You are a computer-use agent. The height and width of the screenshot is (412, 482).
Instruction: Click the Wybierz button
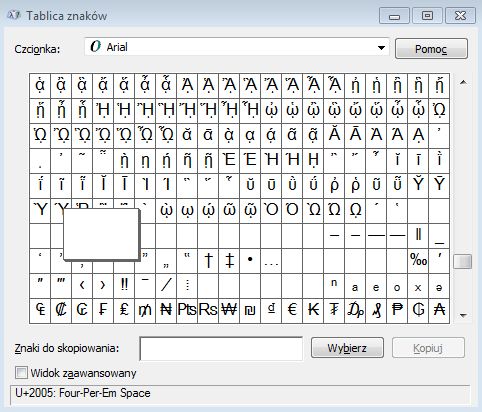347,348
